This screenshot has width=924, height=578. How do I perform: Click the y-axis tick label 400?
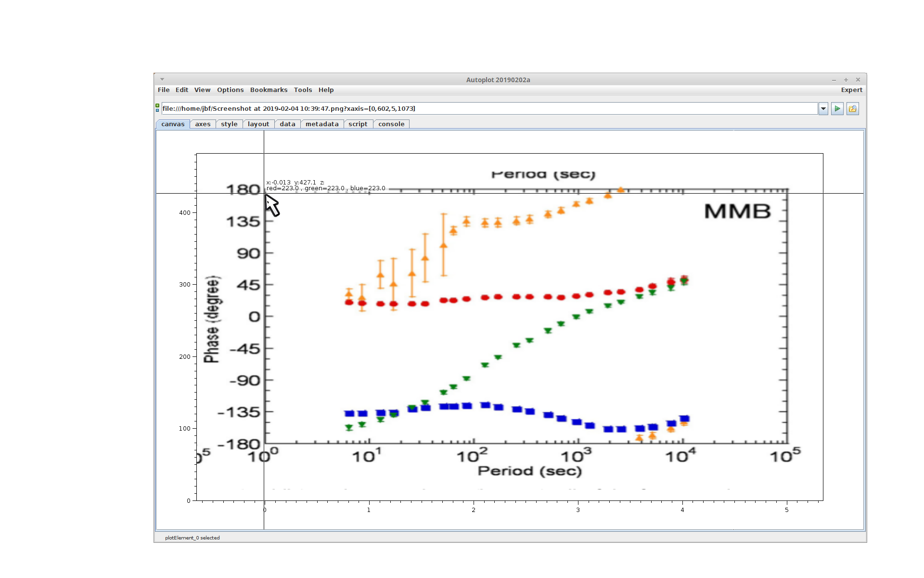185,213
